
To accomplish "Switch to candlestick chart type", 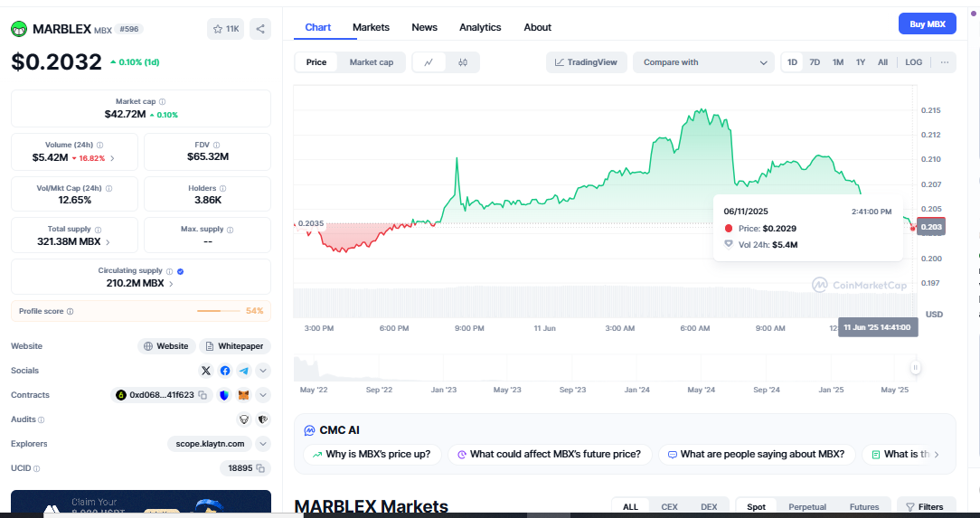I will click(463, 62).
